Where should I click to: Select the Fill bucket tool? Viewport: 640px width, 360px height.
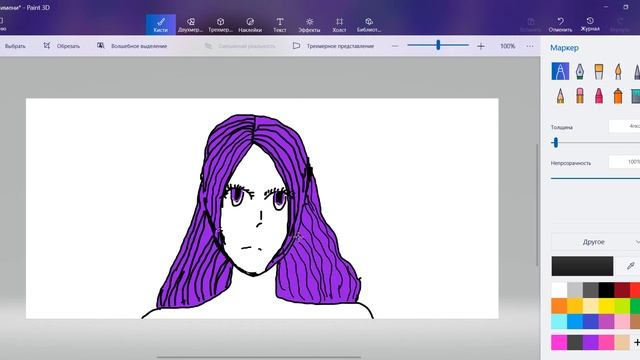636,96
